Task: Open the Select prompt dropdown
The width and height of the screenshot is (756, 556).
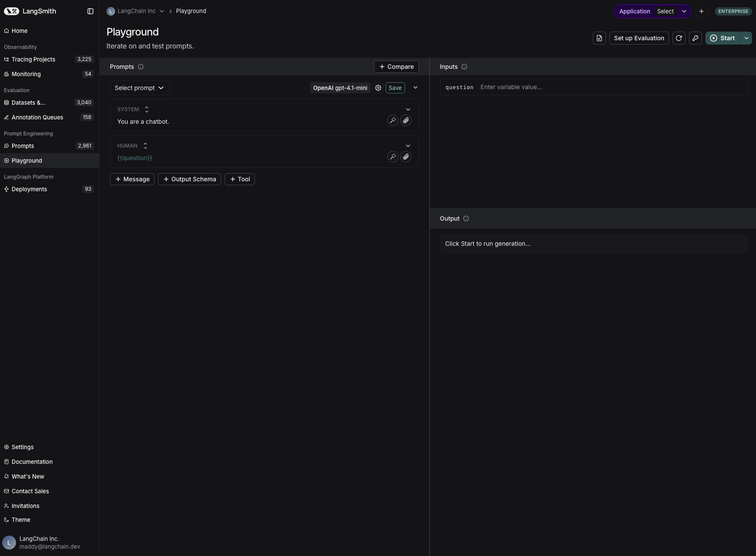Action: tap(140, 88)
